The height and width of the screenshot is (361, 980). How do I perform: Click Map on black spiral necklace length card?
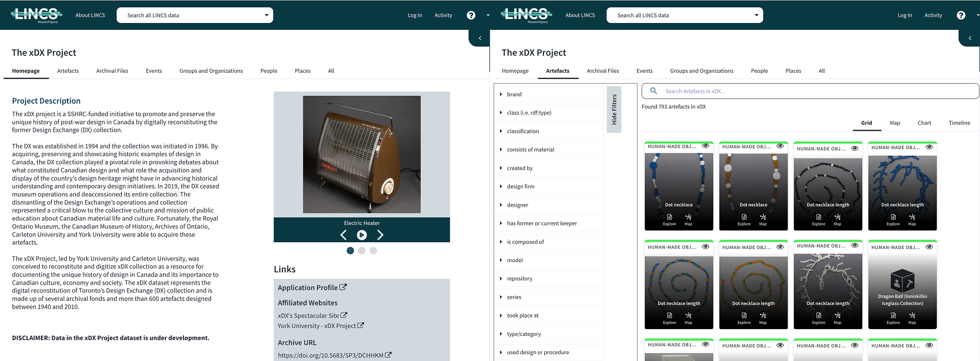tap(837, 219)
